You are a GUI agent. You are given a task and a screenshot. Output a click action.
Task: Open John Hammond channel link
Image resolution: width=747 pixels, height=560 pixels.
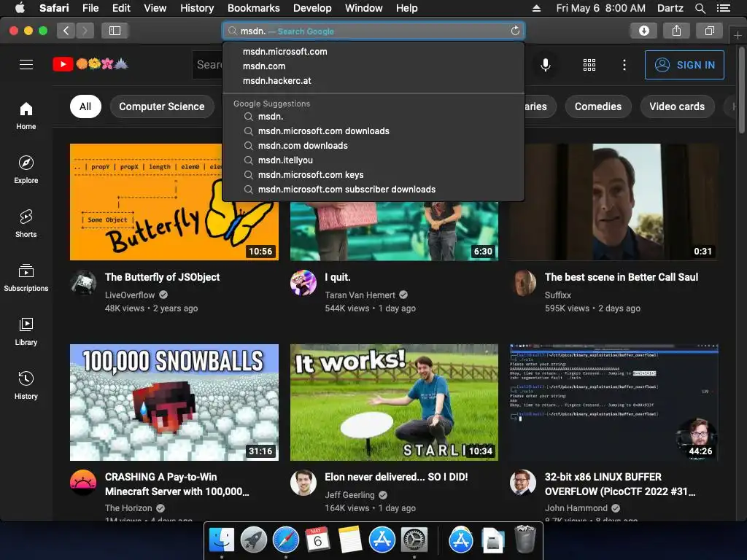click(576, 508)
